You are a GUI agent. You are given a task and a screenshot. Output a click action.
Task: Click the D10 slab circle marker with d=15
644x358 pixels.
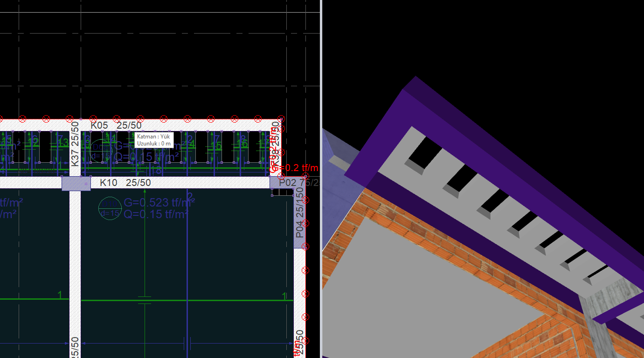click(x=110, y=208)
